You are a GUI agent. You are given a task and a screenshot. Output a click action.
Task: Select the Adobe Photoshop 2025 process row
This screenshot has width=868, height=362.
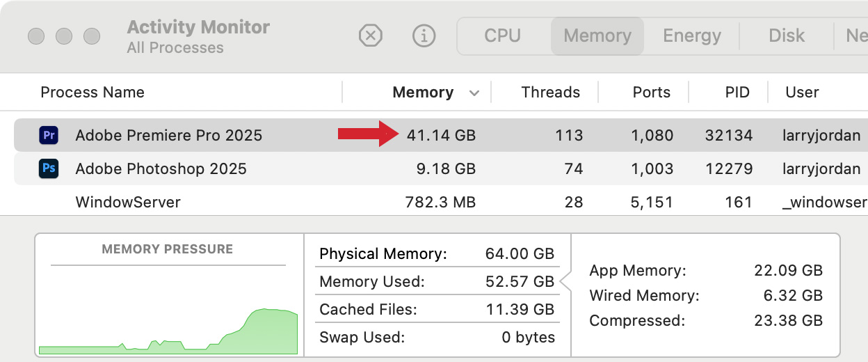point(441,168)
